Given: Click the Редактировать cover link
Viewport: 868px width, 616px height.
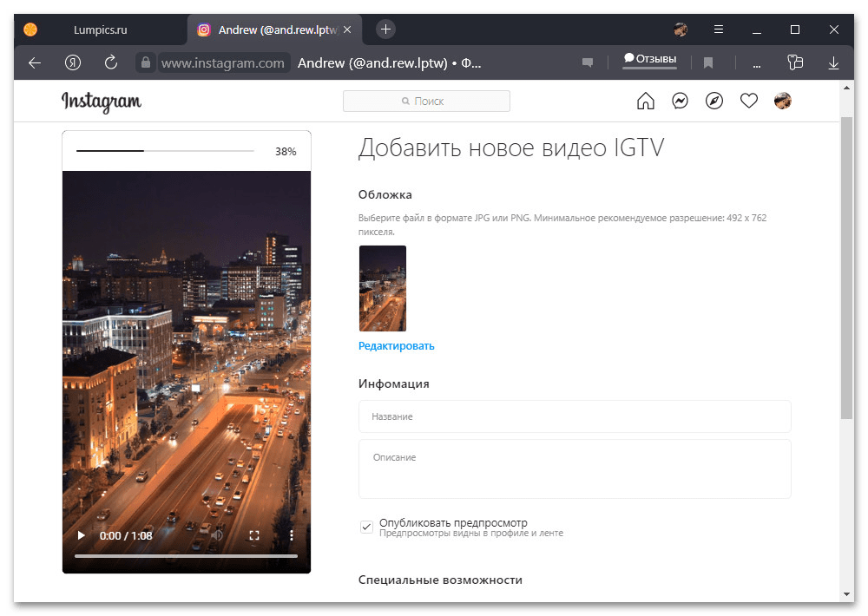Looking at the screenshot, I should [x=397, y=346].
